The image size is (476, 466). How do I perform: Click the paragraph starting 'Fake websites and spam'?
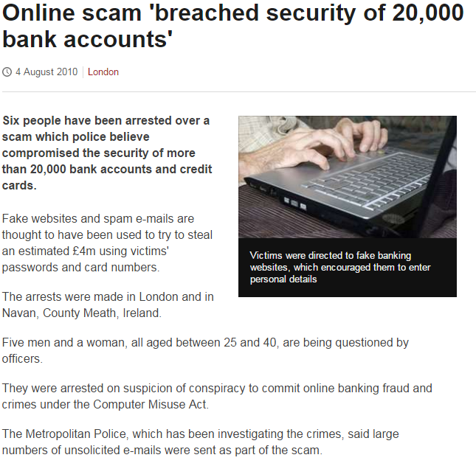point(107,243)
